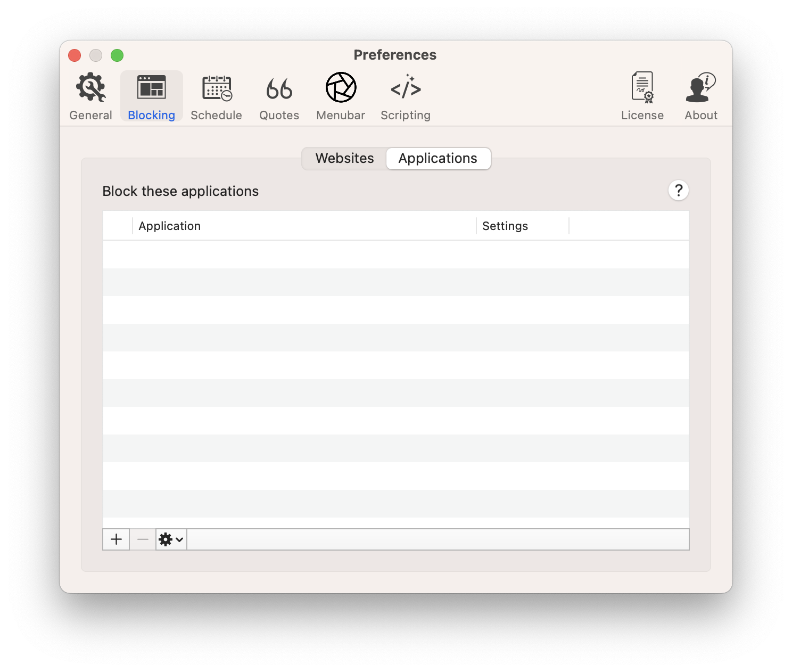Open the About pane

[701, 96]
